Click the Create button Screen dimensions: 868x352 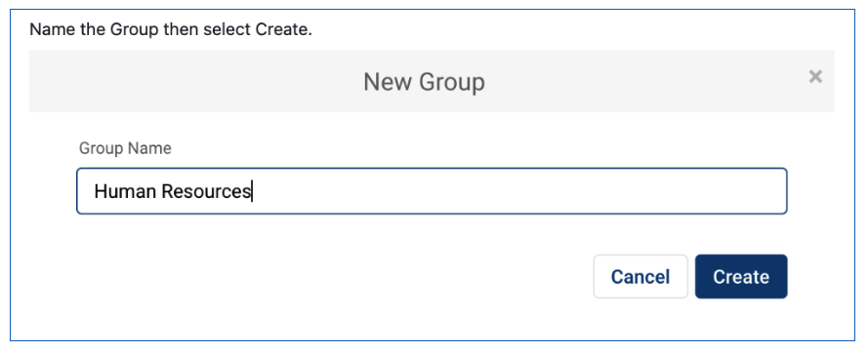coord(741,276)
